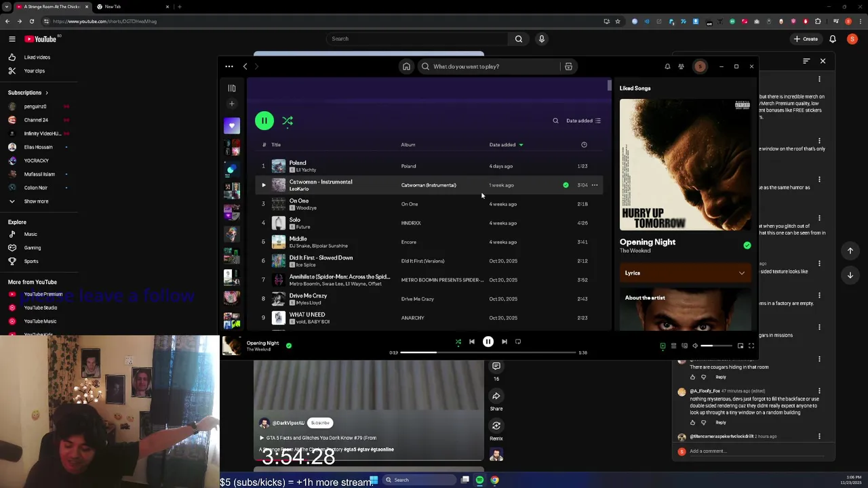Screen dimensions: 868x488
Task: Pause playback in bottom player bar
Action: click(488, 342)
